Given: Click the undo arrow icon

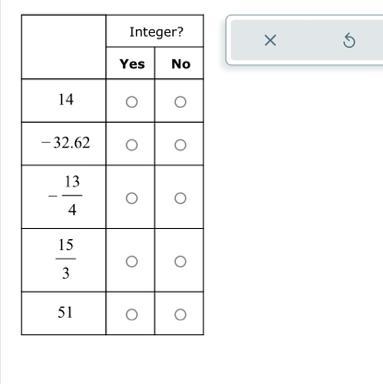Looking at the screenshot, I should pos(349,40).
